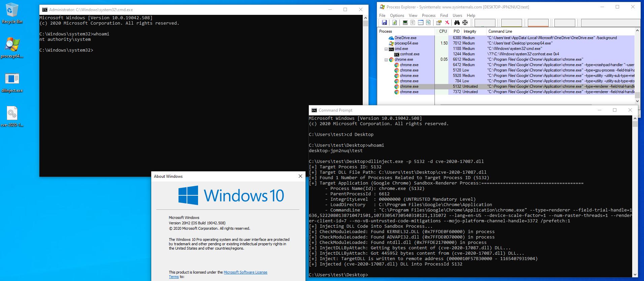644x281 pixels.
Task: Sort by the CPU column header
Action: coord(442,31)
